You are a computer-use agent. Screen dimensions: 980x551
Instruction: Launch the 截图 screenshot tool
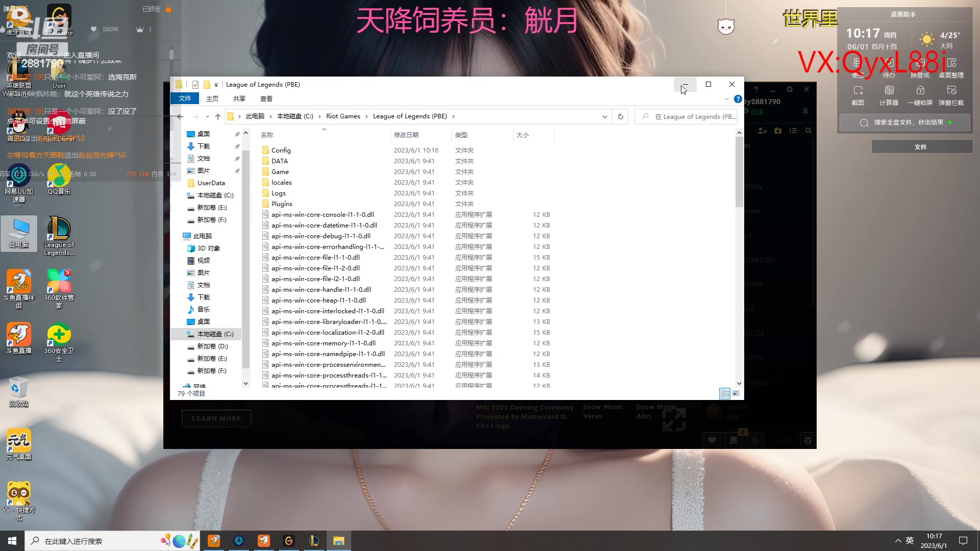858,95
